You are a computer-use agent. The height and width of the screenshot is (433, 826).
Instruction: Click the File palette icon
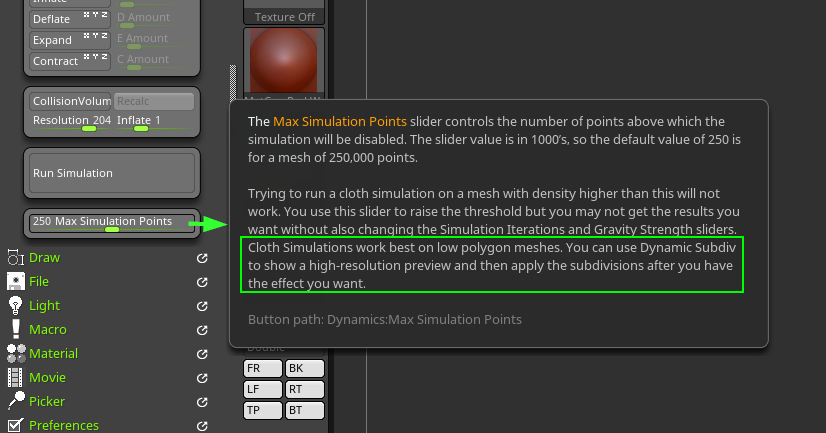15,281
